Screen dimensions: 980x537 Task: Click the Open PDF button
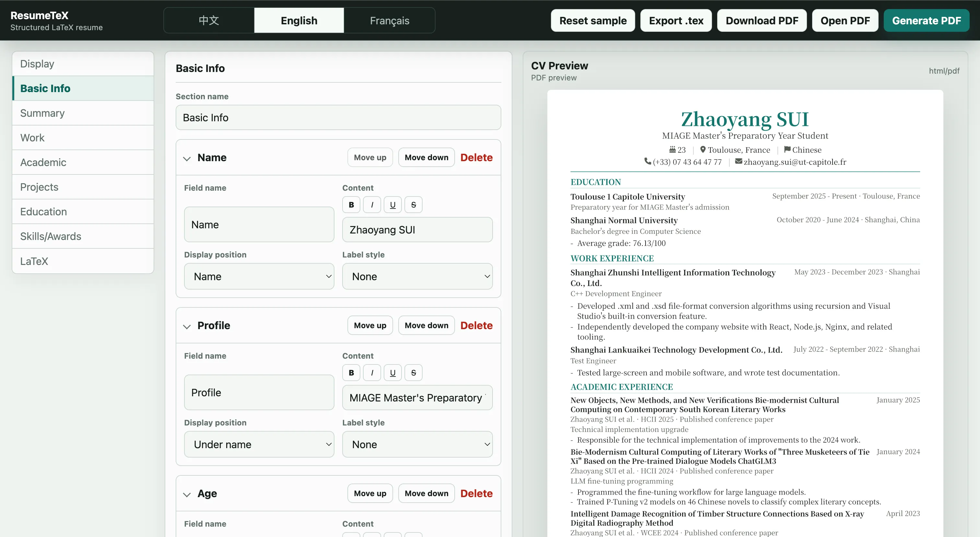pos(845,20)
